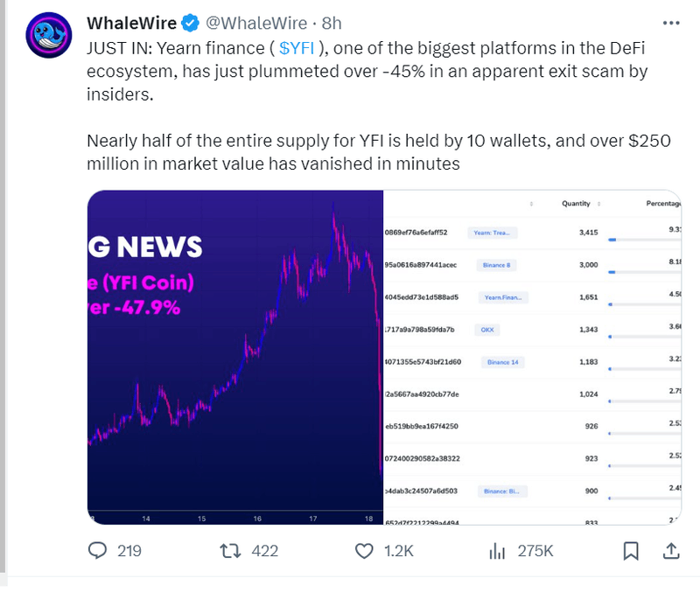Open WhaleWire whale profile avatar

(49, 35)
